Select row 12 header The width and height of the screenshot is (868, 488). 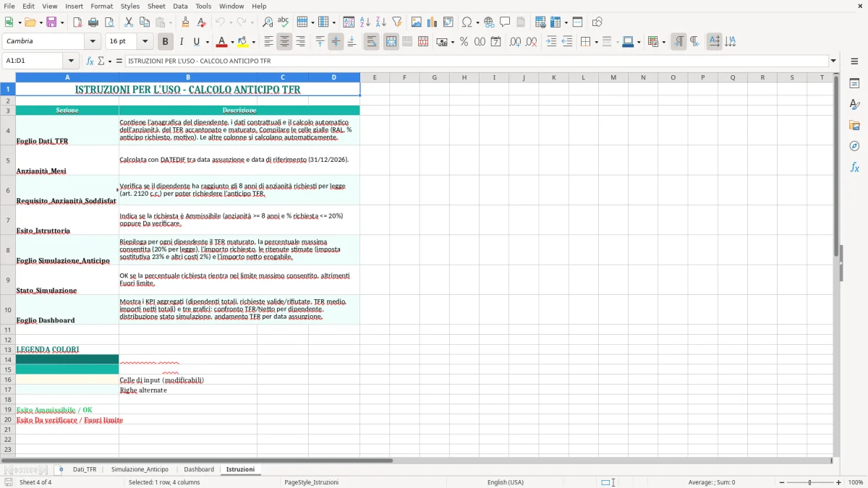point(8,340)
